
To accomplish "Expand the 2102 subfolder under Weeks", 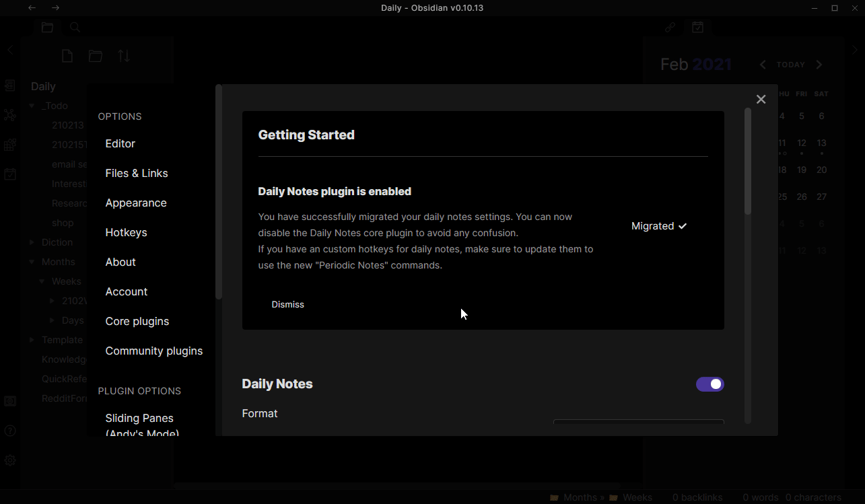I will [x=52, y=301].
